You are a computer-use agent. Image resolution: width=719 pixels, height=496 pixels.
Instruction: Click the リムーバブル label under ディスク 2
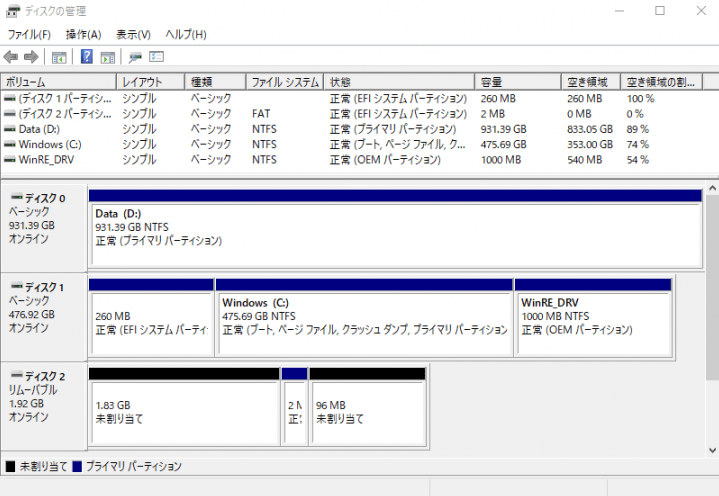tap(33, 390)
